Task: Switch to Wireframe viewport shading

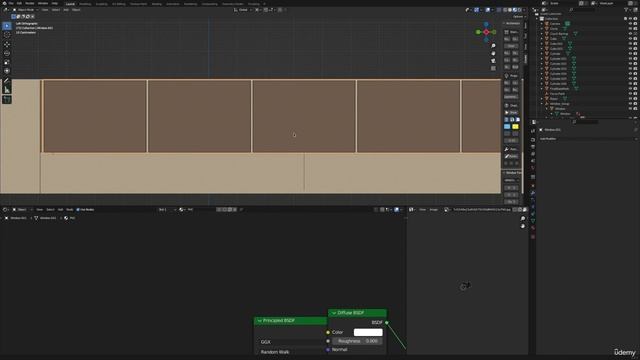Action: pyautogui.click(x=505, y=10)
